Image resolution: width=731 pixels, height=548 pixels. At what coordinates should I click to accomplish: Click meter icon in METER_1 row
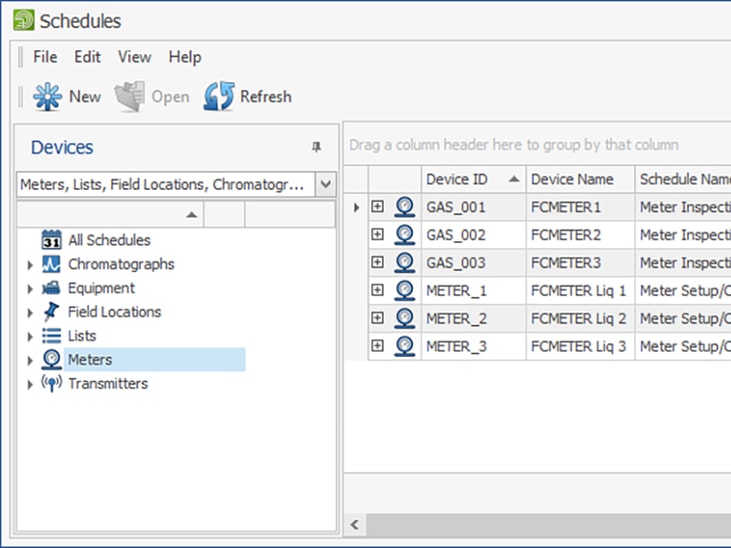point(404,291)
